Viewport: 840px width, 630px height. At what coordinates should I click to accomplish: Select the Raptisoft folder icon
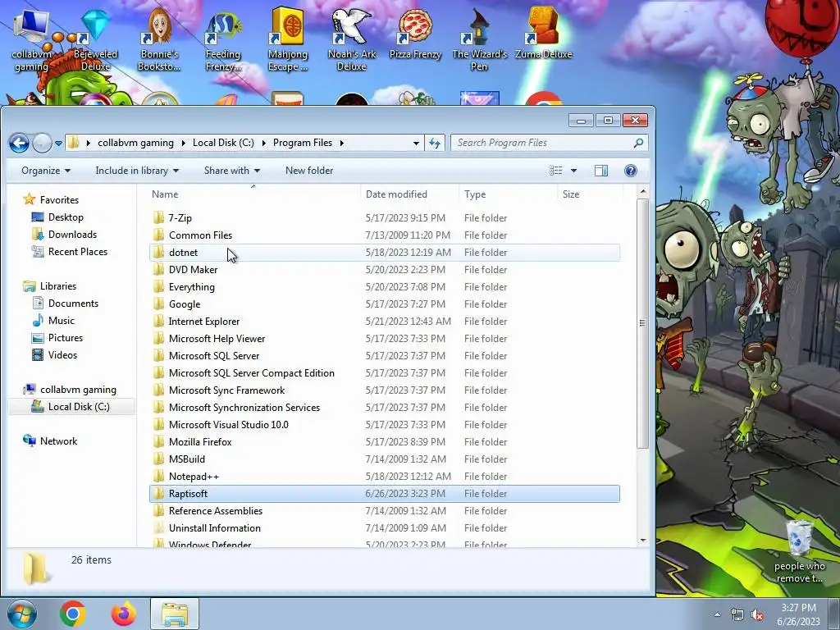point(158,493)
